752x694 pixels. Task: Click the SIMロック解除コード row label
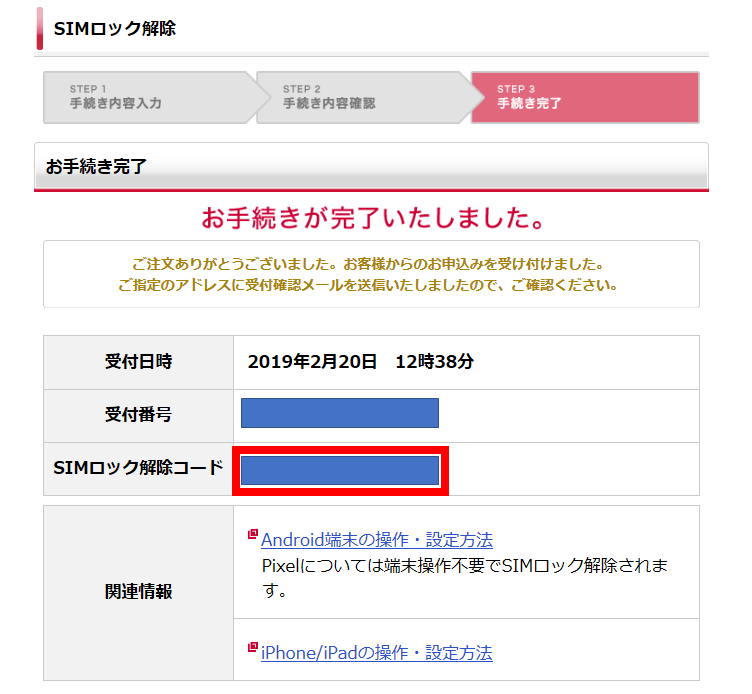tap(139, 468)
